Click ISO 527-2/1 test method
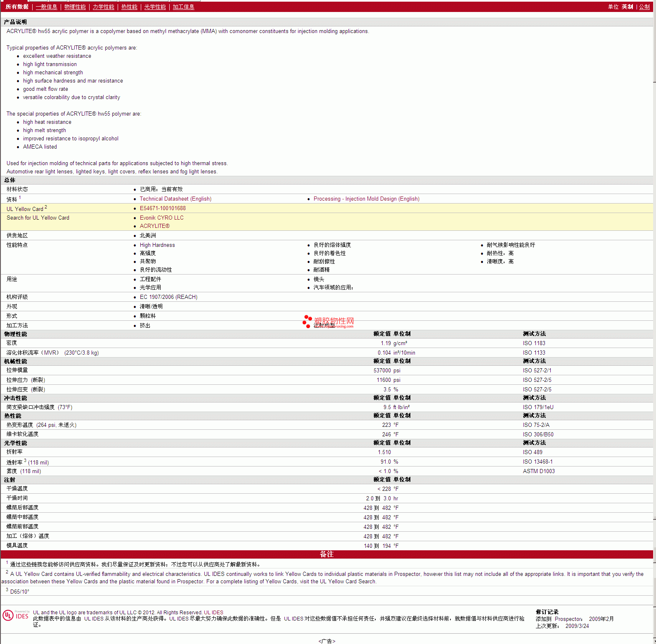This screenshot has width=656, height=644. [537, 370]
